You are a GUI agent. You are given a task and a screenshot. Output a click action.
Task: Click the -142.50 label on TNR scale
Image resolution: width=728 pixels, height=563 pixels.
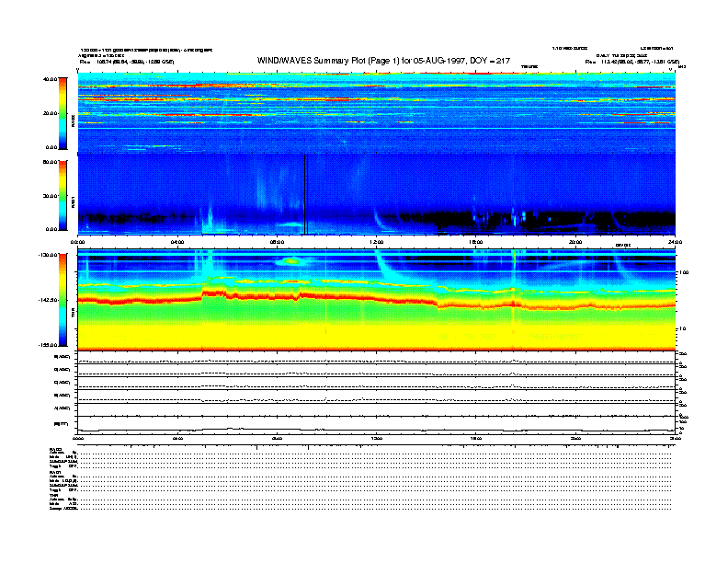48,300
